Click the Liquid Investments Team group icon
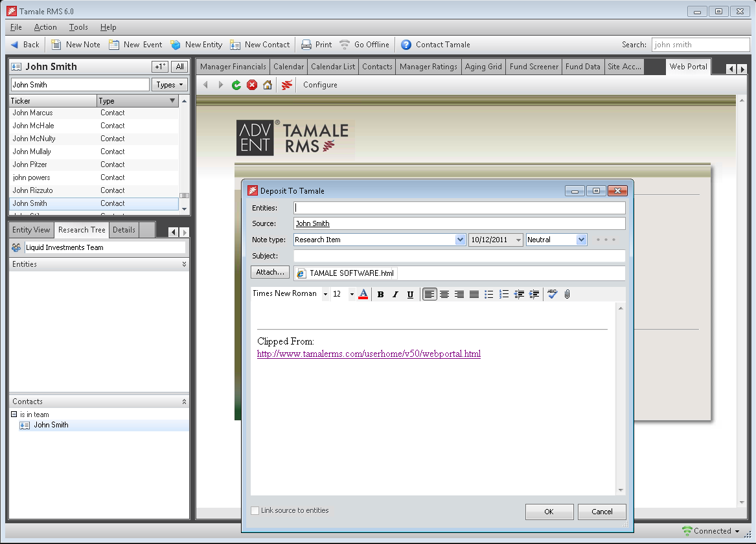This screenshot has width=756, height=544. 16,247
